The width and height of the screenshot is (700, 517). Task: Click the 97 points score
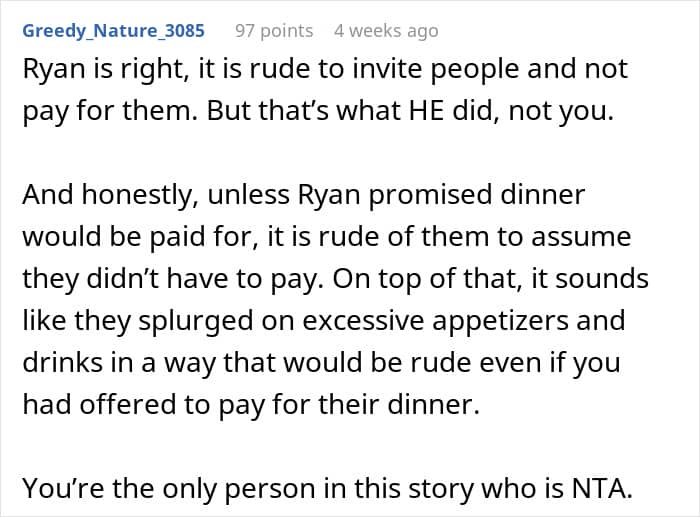tap(273, 31)
